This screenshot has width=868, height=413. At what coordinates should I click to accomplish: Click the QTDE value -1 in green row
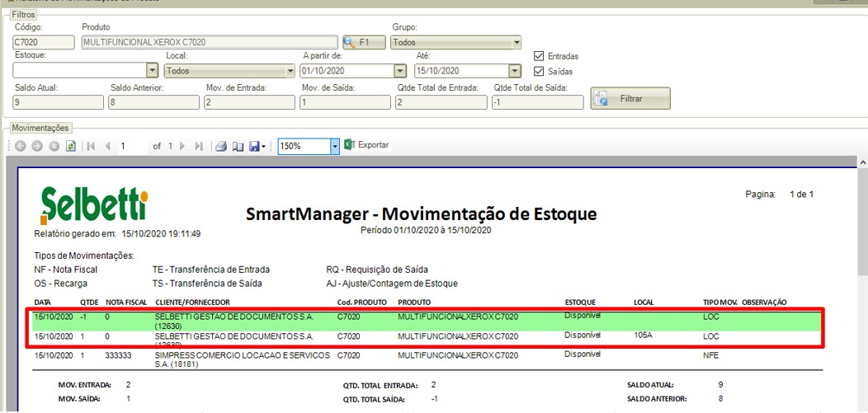(x=83, y=317)
